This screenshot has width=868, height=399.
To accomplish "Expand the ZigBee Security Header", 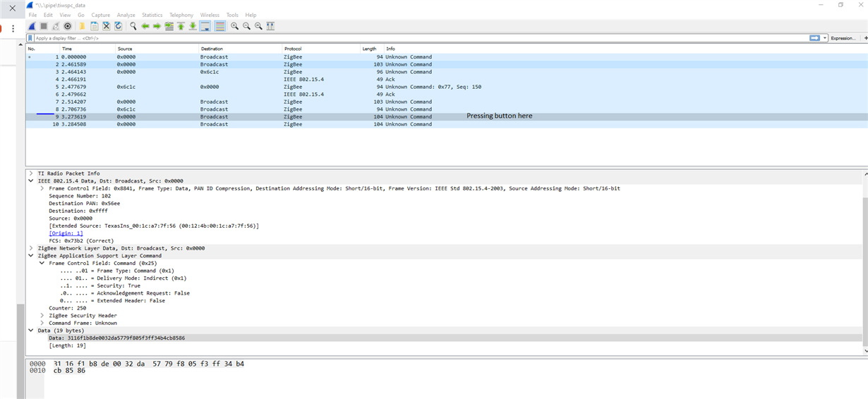I will click(x=42, y=316).
